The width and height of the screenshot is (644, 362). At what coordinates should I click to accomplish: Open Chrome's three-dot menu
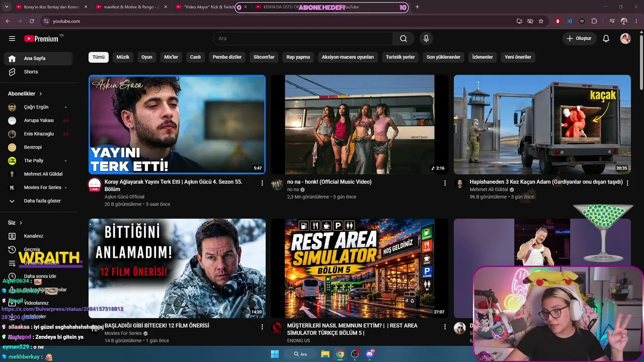point(636,21)
